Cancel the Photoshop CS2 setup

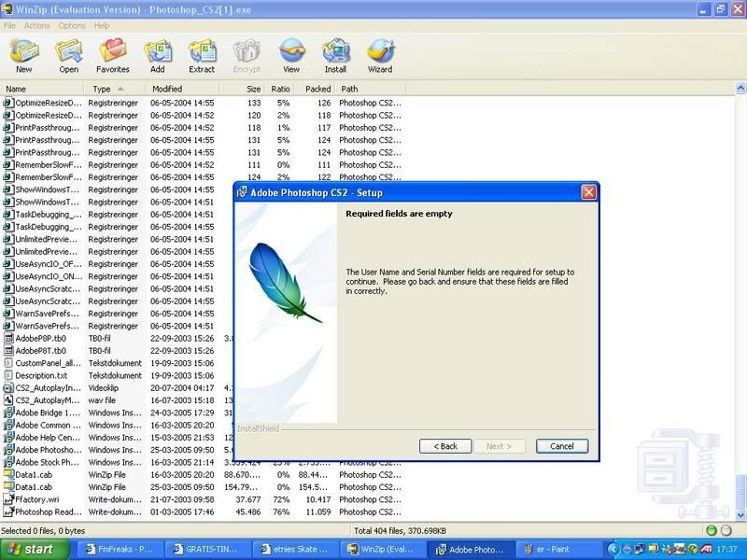point(562,446)
